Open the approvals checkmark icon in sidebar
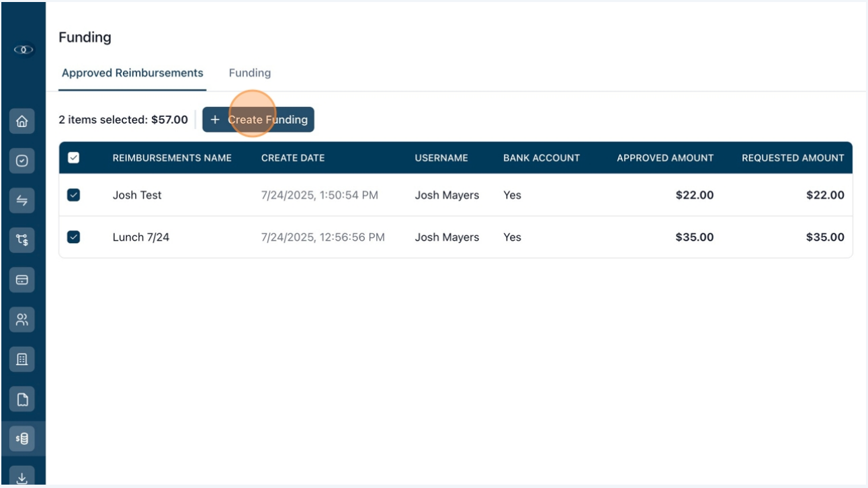 point(22,161)
